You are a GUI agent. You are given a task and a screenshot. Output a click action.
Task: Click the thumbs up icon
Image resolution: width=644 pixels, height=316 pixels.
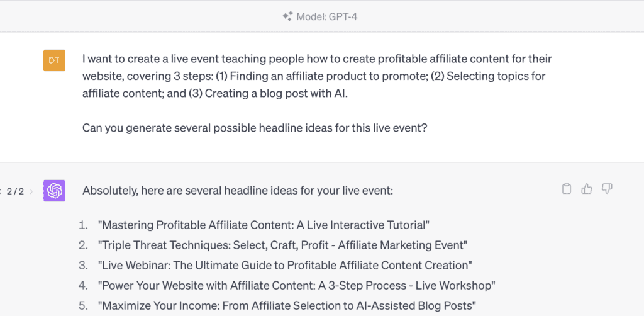pyautogui.click(x=587, y=189)
